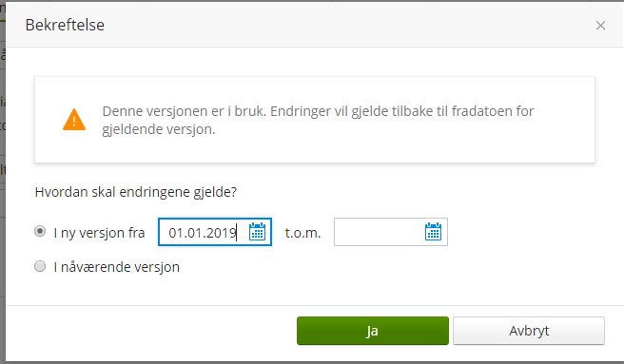
Task: Click the orange warning triangle icon
Action: pyautogui.click(x=74, y=120)
